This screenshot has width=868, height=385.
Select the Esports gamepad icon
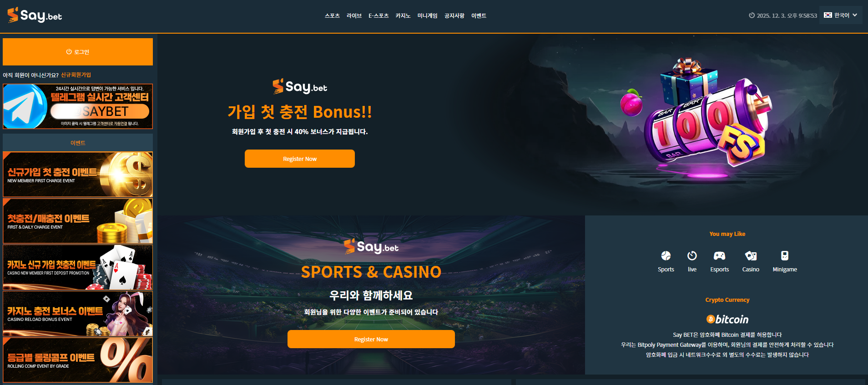click(x=719, y=256)
